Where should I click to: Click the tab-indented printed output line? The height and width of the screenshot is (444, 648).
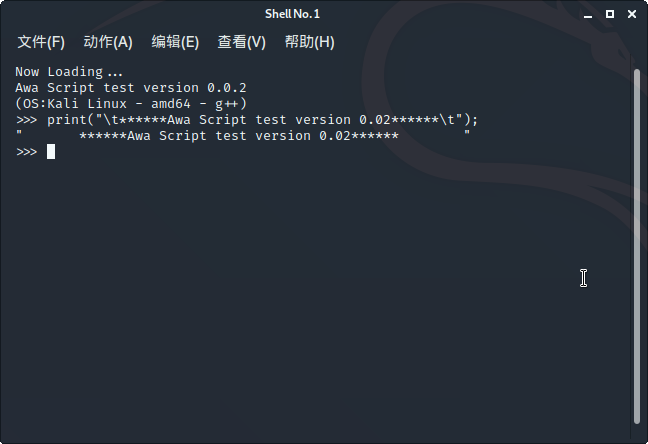click(x=243, y=136)
